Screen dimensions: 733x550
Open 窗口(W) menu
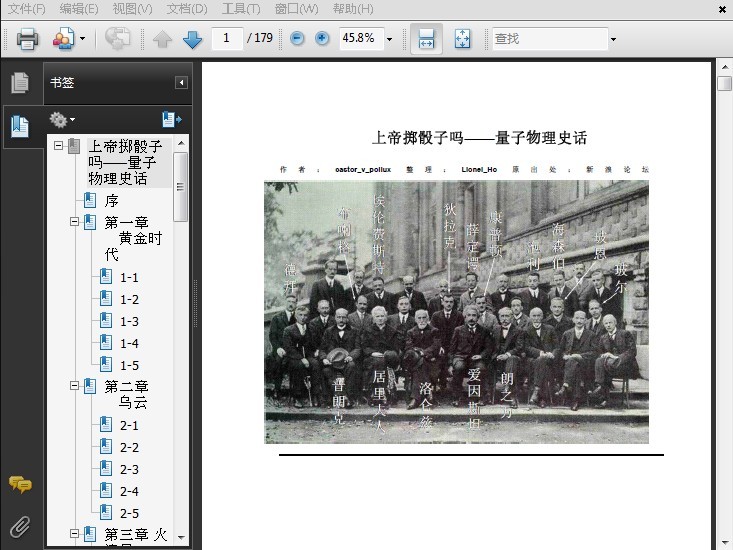coord(296,8)
